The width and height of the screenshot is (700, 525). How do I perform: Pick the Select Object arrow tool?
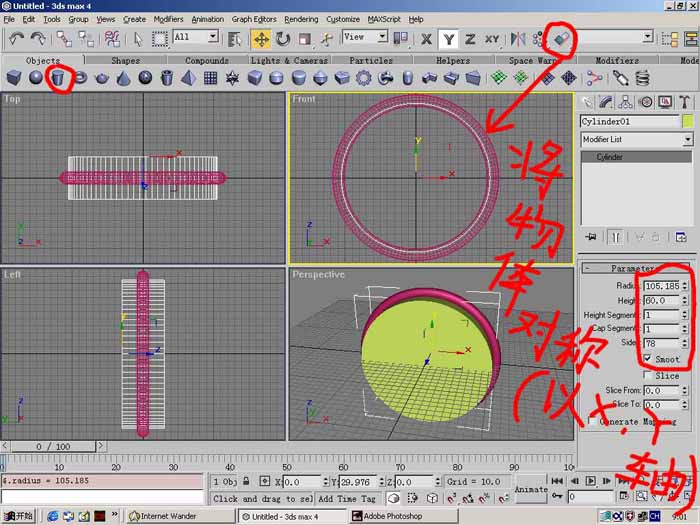138,39
